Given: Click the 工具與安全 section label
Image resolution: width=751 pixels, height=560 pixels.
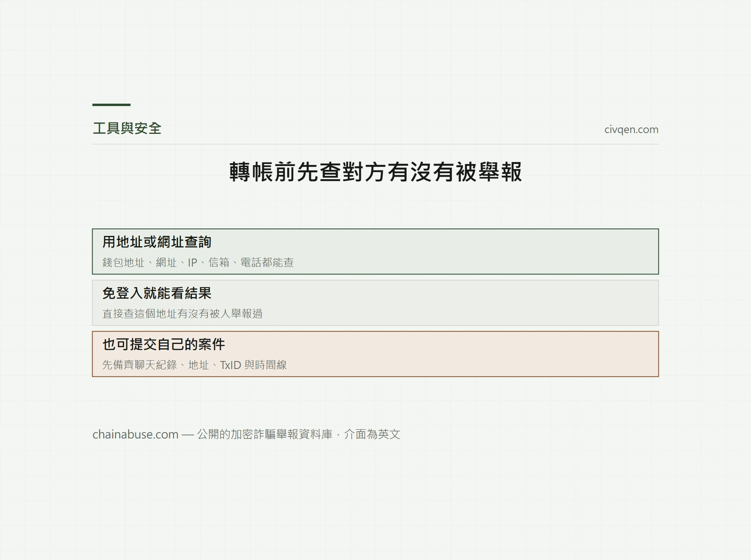Looking at the screenshot, I should 127,128.
